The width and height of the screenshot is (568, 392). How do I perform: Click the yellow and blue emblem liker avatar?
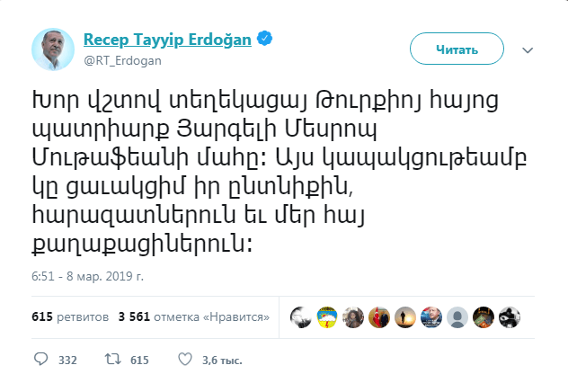click(x=327, y=316)
